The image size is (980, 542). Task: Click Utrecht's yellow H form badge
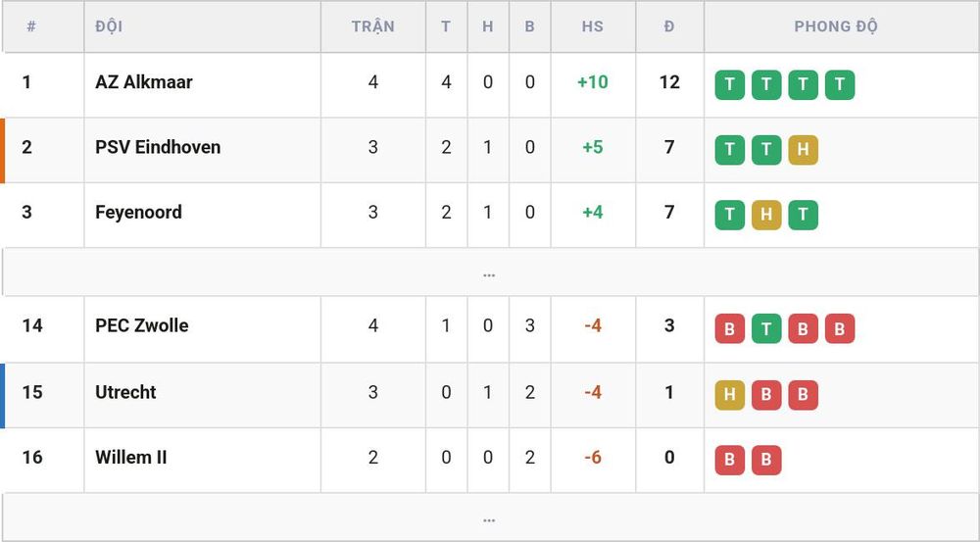click(729, 395)
